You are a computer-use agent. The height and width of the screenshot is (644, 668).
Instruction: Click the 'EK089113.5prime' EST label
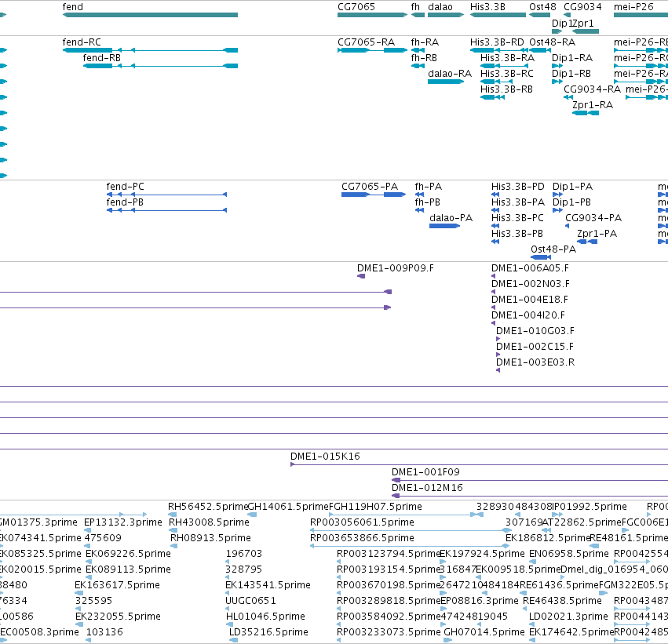pyautogui.click(x=128, y=570)
